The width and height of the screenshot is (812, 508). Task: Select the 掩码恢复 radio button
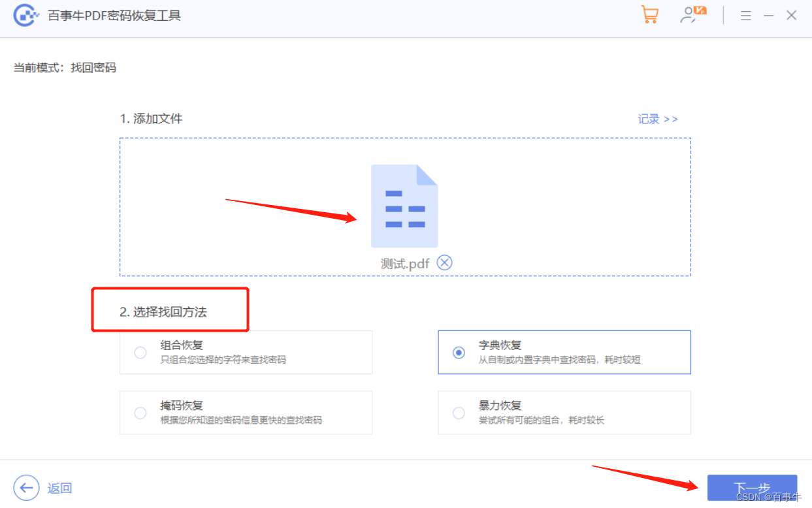pos(140,413)
